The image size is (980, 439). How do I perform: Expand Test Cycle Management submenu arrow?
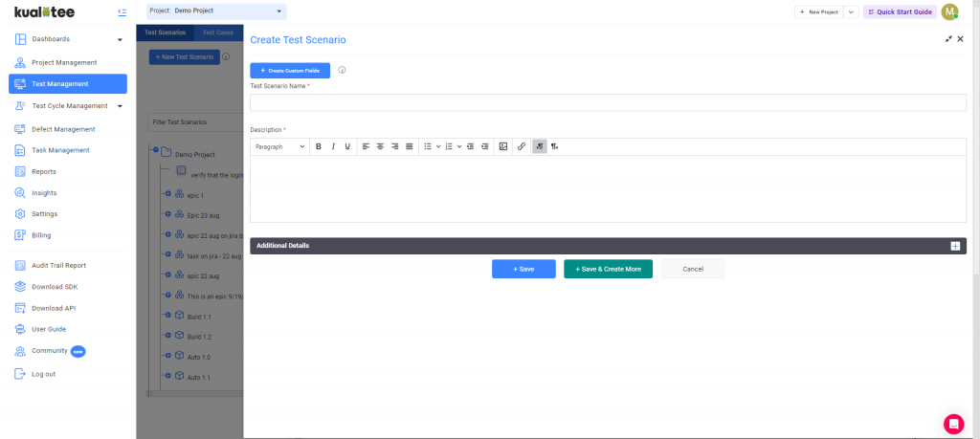[x=120, y=106]
